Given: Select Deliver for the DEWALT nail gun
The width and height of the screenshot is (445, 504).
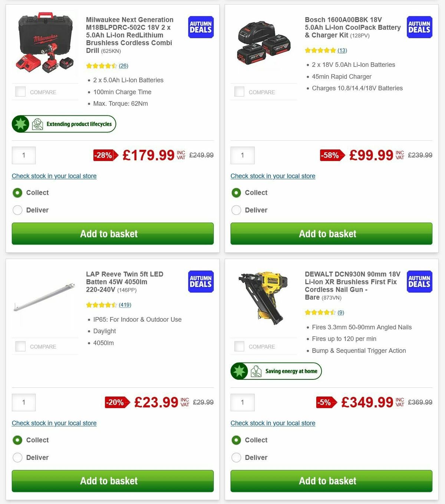Looking at the screenshot, I should [x=236, y=458].
